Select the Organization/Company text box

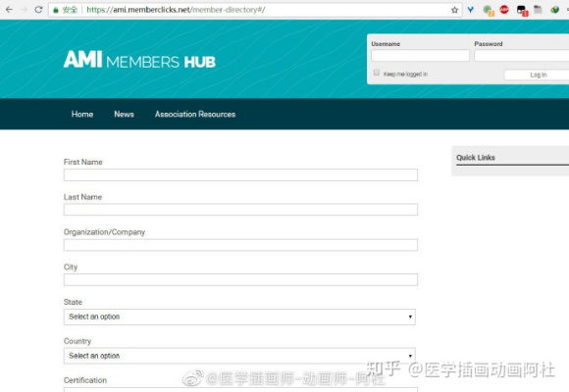pos(240,245)
